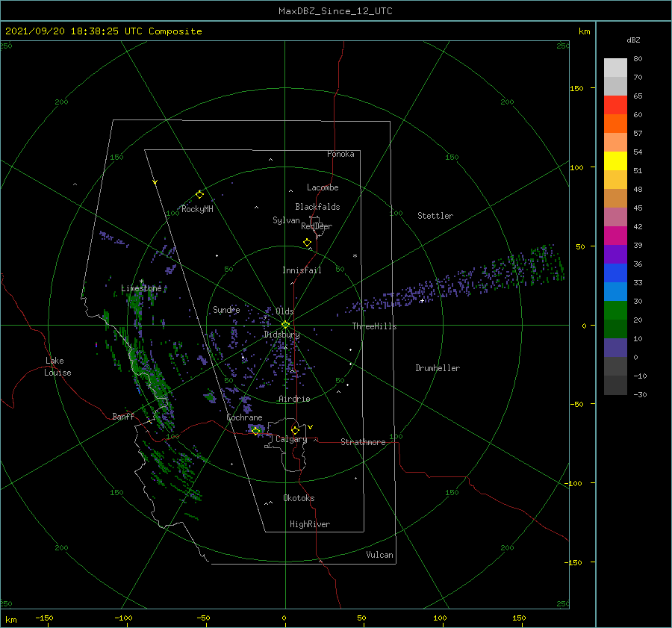
Task: Click the Lake Louise label
Action: click(57, 367)
